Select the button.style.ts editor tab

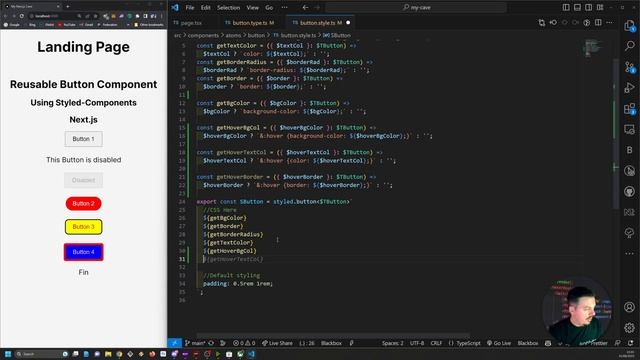(321, 23)
